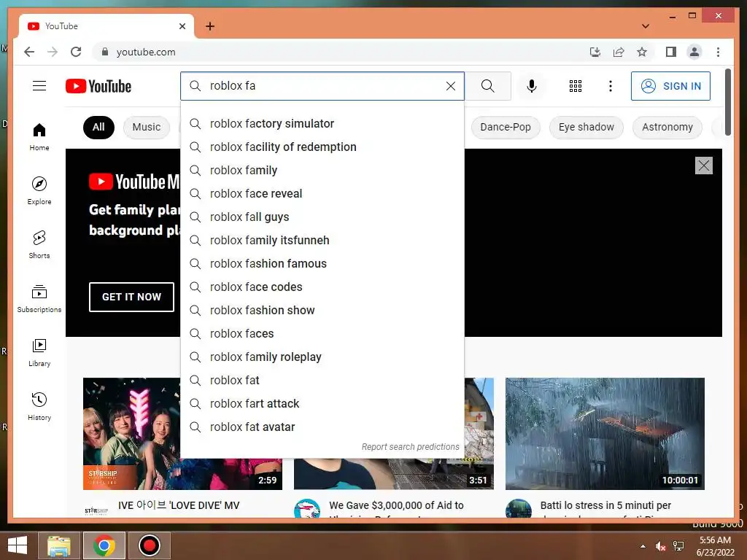The height and width of the screenshot is (560, 747).
Task: Click the SIGN IN button
Action: 670,86
